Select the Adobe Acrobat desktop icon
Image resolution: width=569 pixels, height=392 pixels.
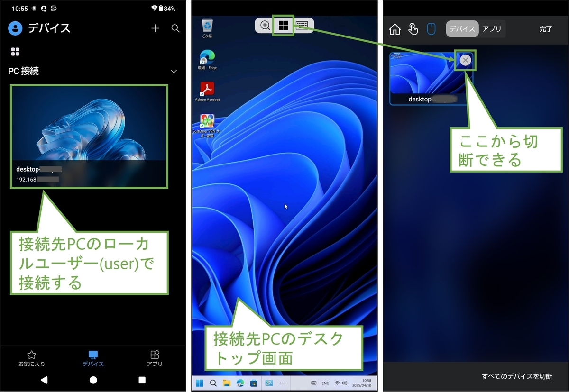click(207, 91)
